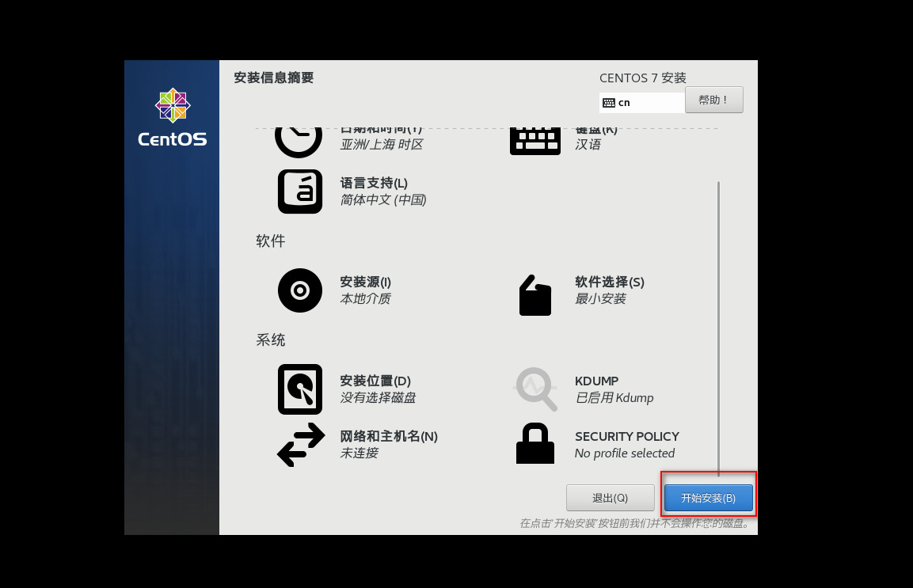Click the 退出(Q) button
Screen dimensions: 913x588
pyautogui.click(x=611, y=499)
